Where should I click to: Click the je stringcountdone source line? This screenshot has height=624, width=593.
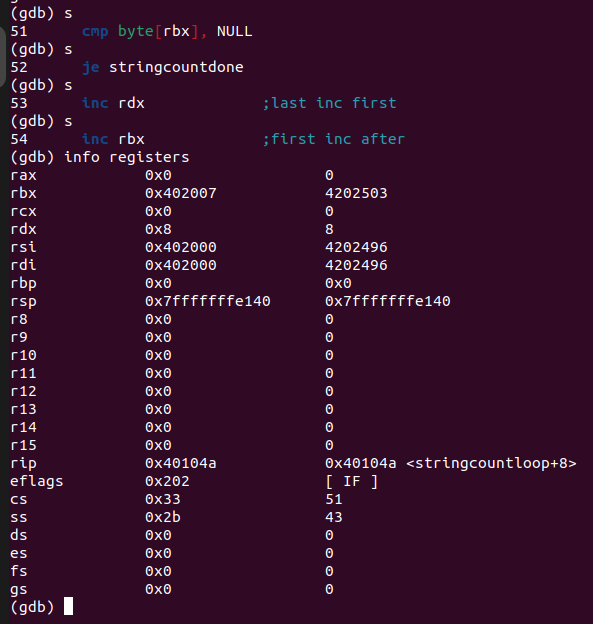pos(163,67)
